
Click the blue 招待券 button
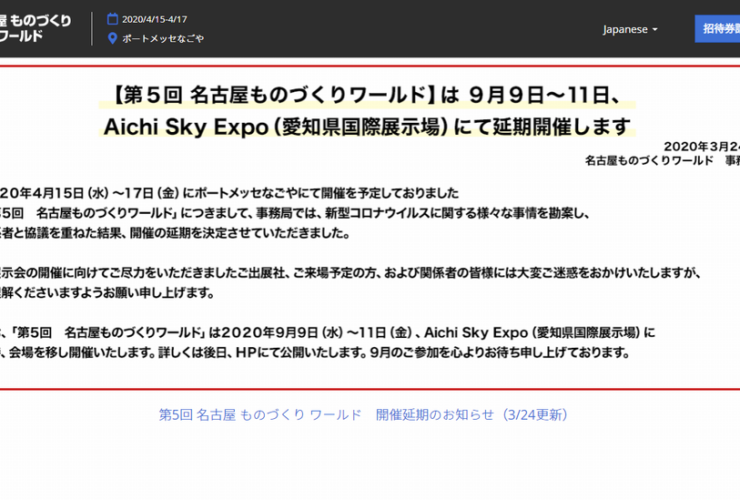[717, 29]
